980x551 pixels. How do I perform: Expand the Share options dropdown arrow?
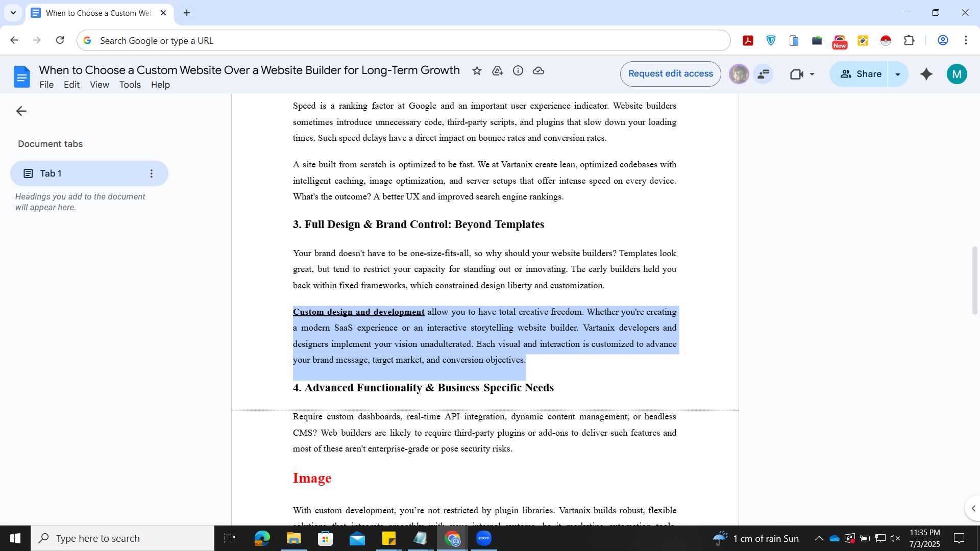[x=898, y=74]
